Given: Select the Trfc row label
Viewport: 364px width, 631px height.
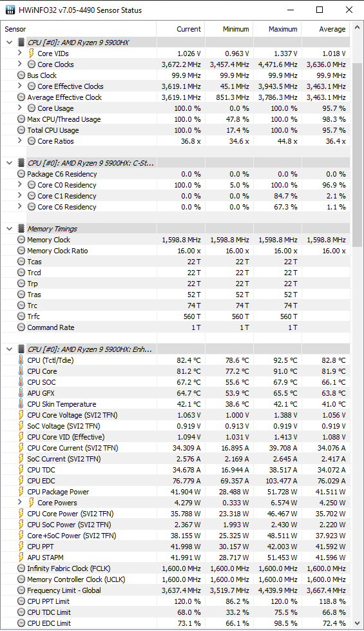Looking at the screenshot, I should tap(34, 316).
